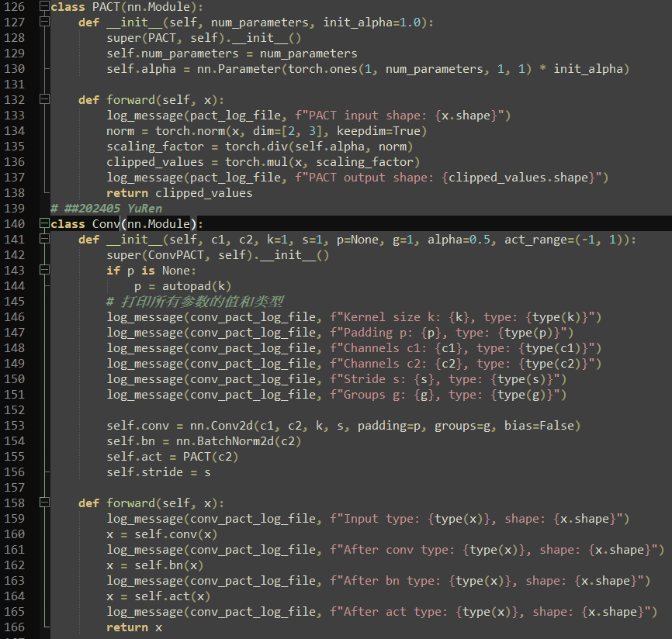
Task: Collapse PACT forward method fold on line 132
Action: pos(44,100)
